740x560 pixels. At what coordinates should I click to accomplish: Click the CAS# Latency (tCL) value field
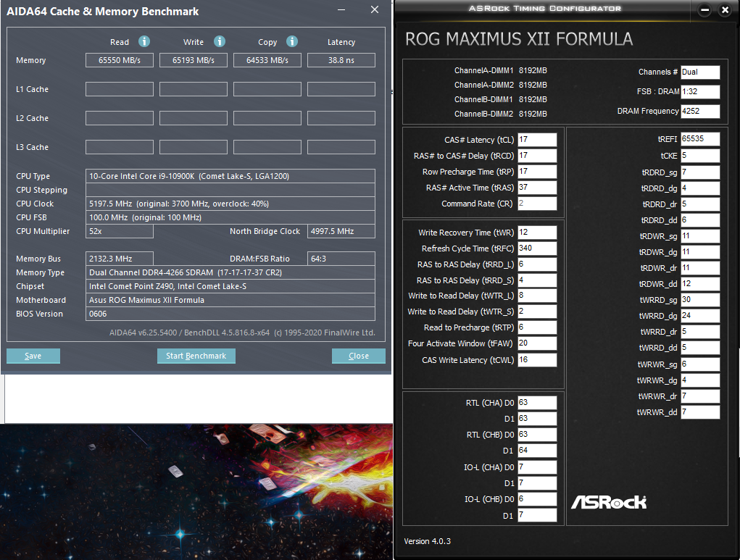click(537, 139)
